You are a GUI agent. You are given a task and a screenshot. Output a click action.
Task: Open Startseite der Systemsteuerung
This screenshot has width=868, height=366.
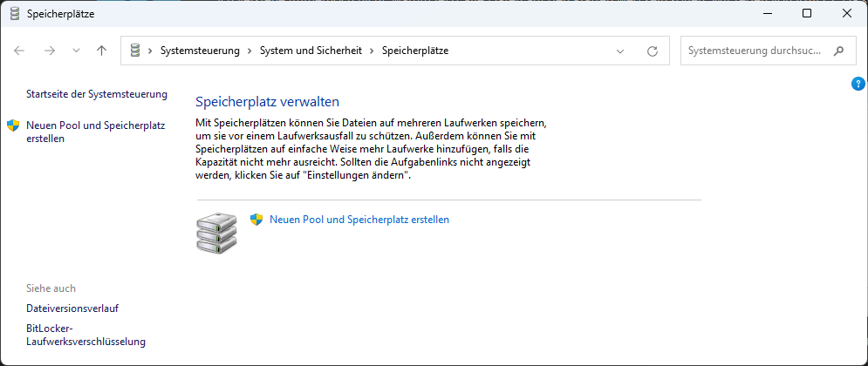(x=97, y=94)
